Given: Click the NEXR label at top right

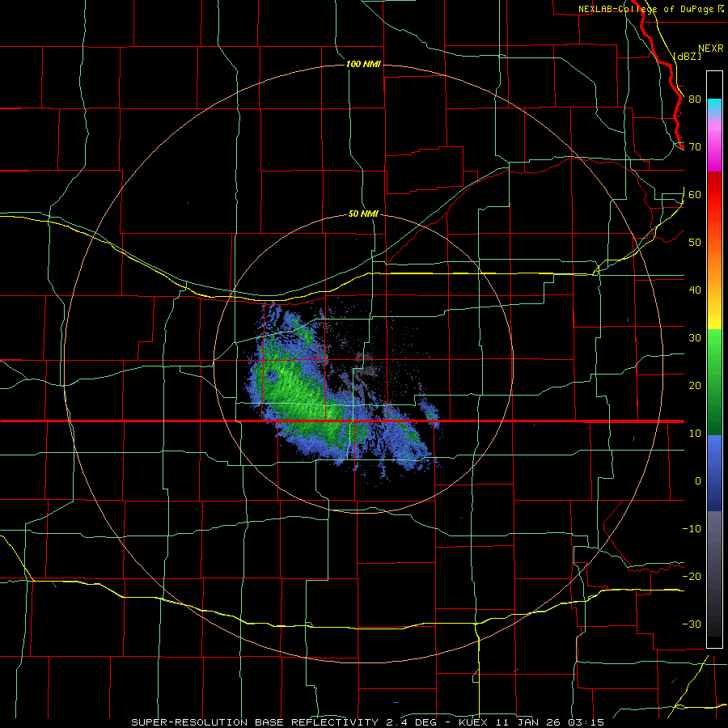Looking at the screenshot, I should [711, 49].
